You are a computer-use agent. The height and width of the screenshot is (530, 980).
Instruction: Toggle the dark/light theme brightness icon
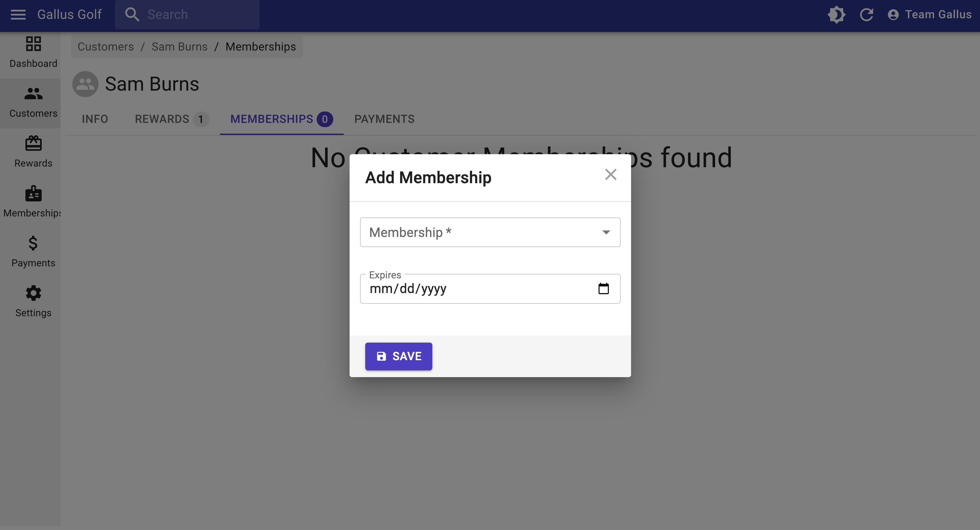coord(836,14)
